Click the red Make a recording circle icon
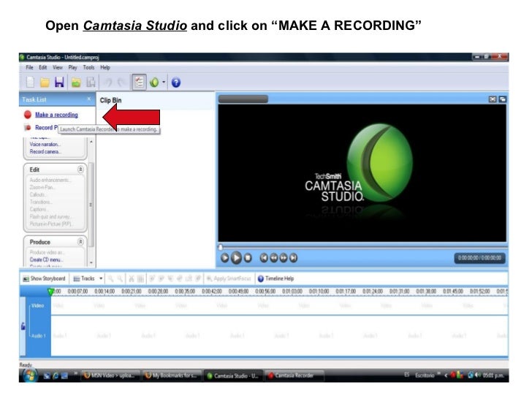Screen dimensions: 532x399 (28, 115)
